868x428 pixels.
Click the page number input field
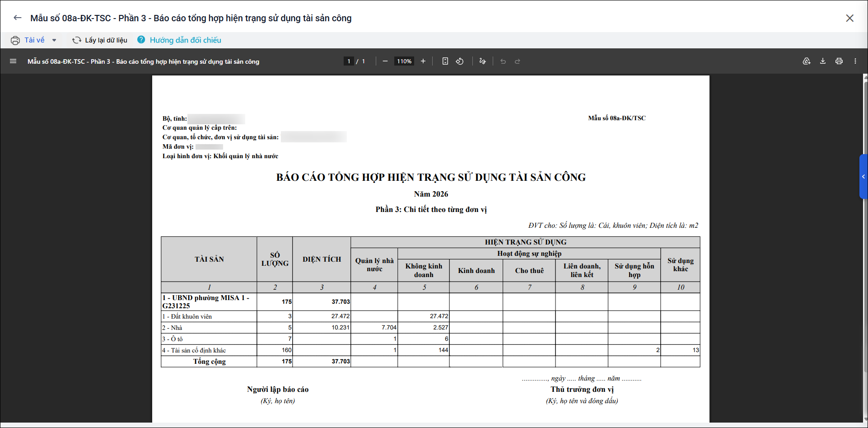pyautogui.click(x=349, y=61)
